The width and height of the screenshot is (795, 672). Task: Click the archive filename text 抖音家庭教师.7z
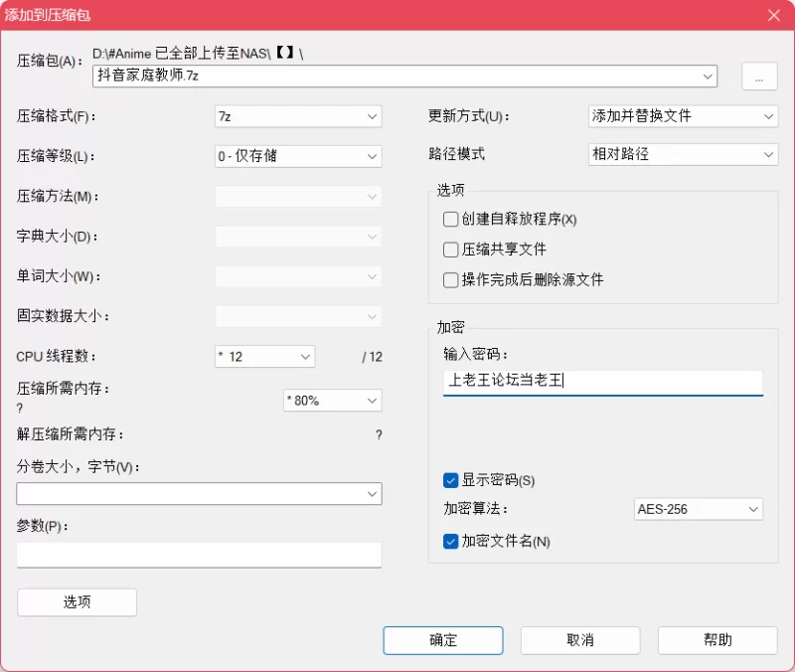[x=148, y=76]
